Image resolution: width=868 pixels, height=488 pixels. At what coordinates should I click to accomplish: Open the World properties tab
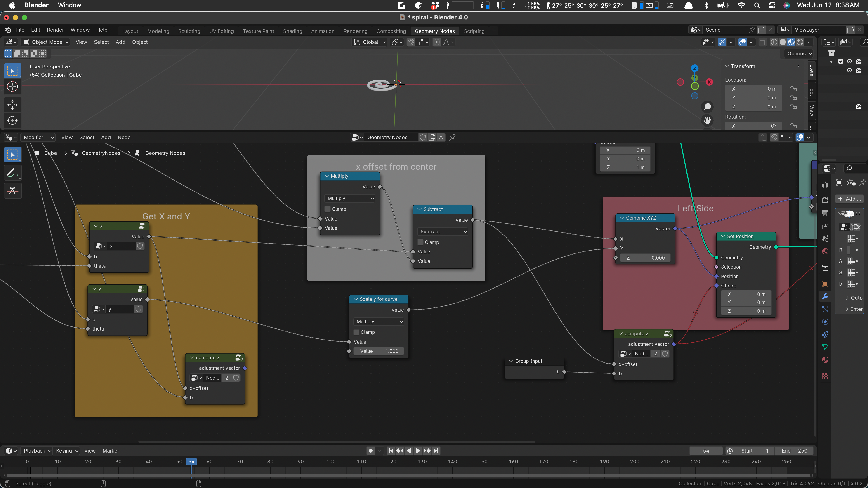pos(825,251)
